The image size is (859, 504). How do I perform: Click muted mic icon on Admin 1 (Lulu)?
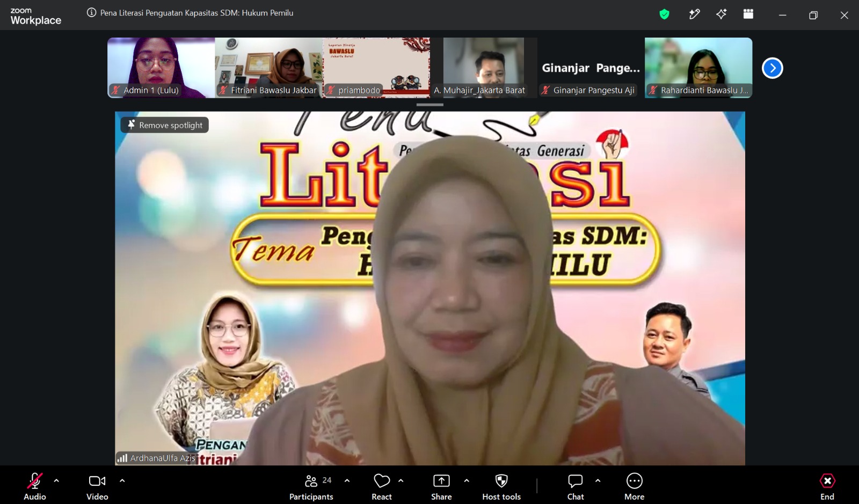[115, 90]
